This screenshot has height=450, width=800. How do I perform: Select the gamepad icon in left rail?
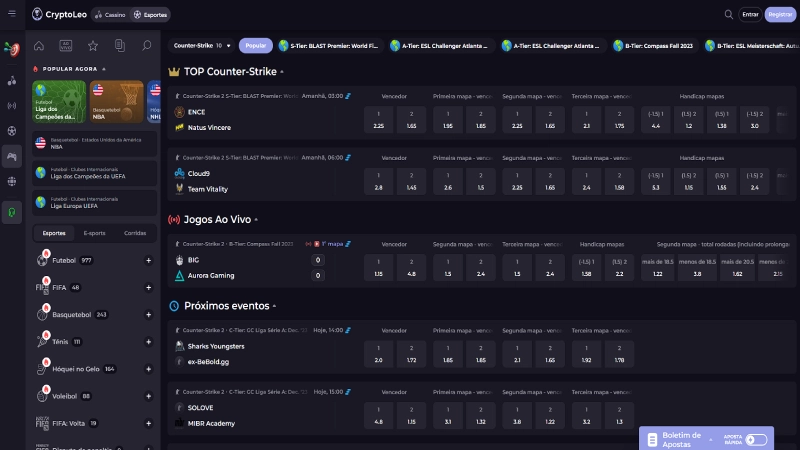coord(12,156)
